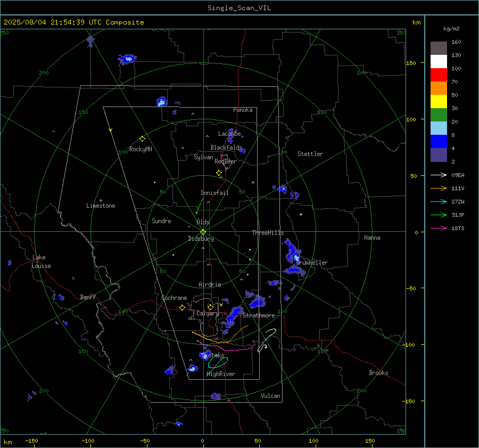Click the green 31JP track arrow legend
Viewport: 479px width, 448px height.
439,215
